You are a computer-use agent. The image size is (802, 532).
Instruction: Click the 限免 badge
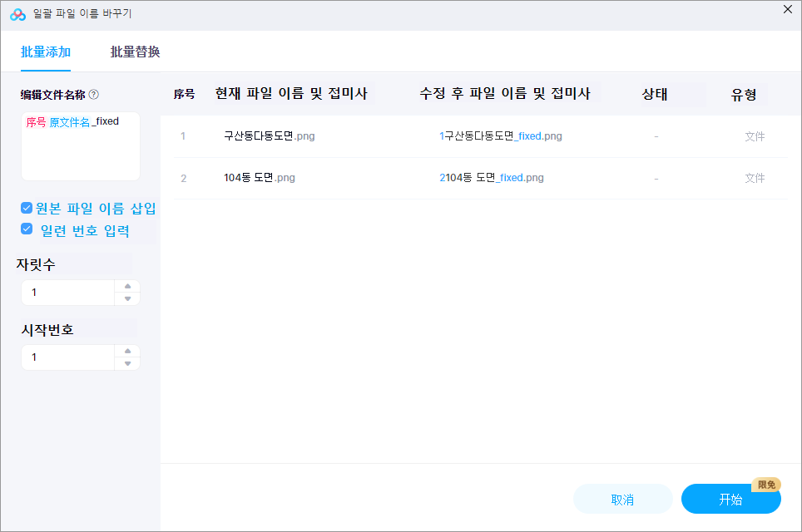point(766,485)
